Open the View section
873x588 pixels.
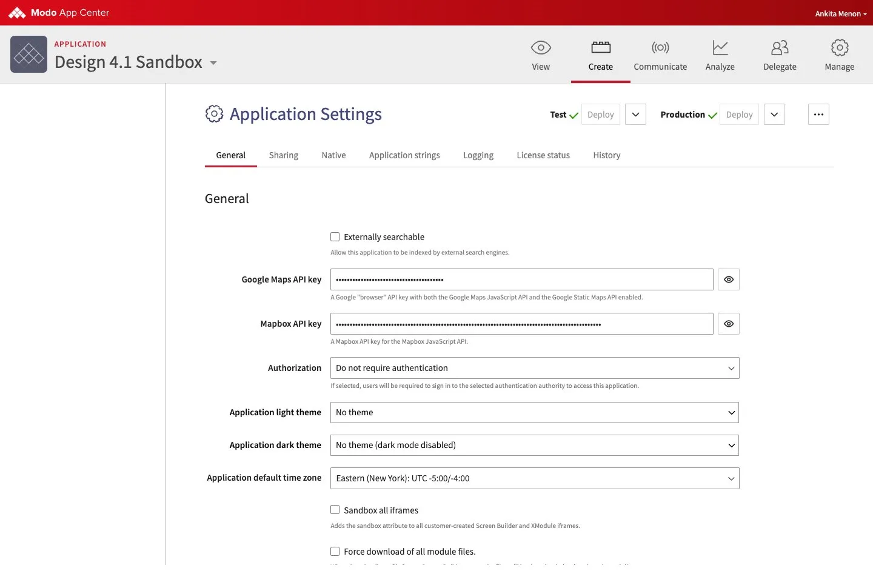pyautogui.click(x=541, y=55)
